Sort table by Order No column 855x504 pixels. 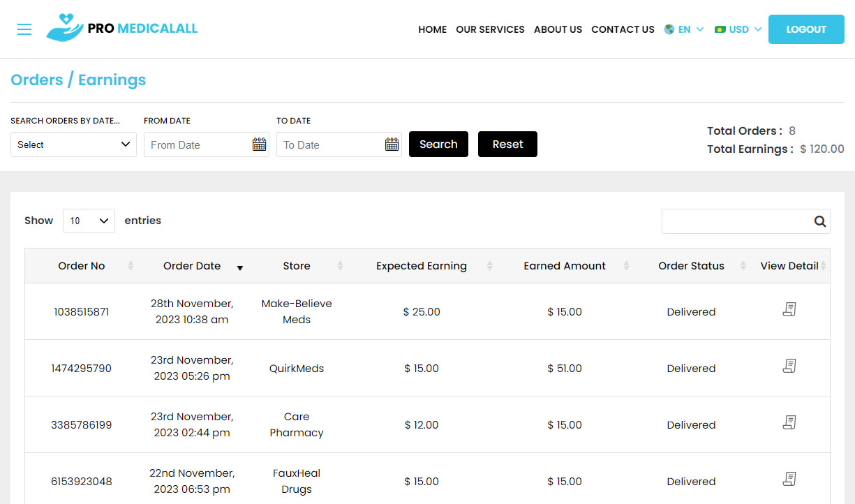tap(82, 266)
